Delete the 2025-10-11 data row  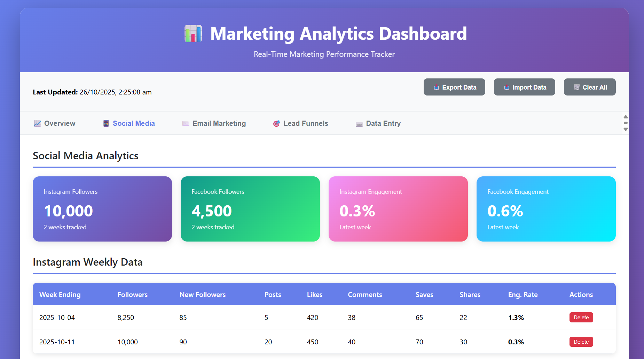point(581,342)
